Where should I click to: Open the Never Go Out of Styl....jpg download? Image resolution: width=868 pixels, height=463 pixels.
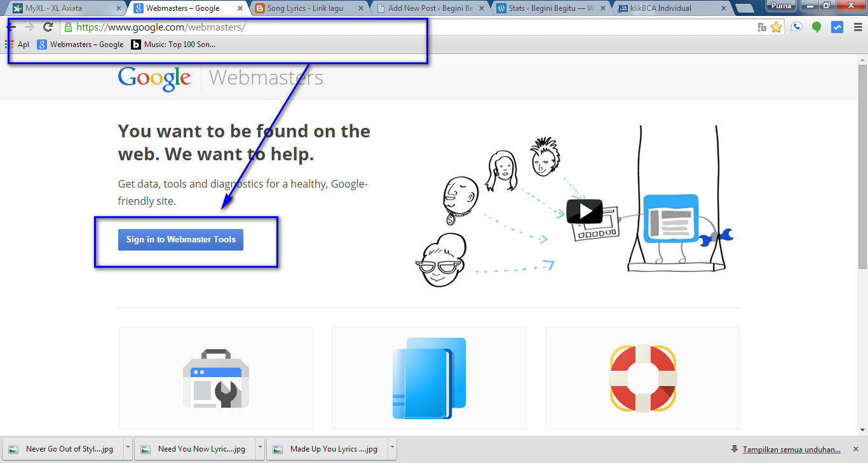point(62,448)
